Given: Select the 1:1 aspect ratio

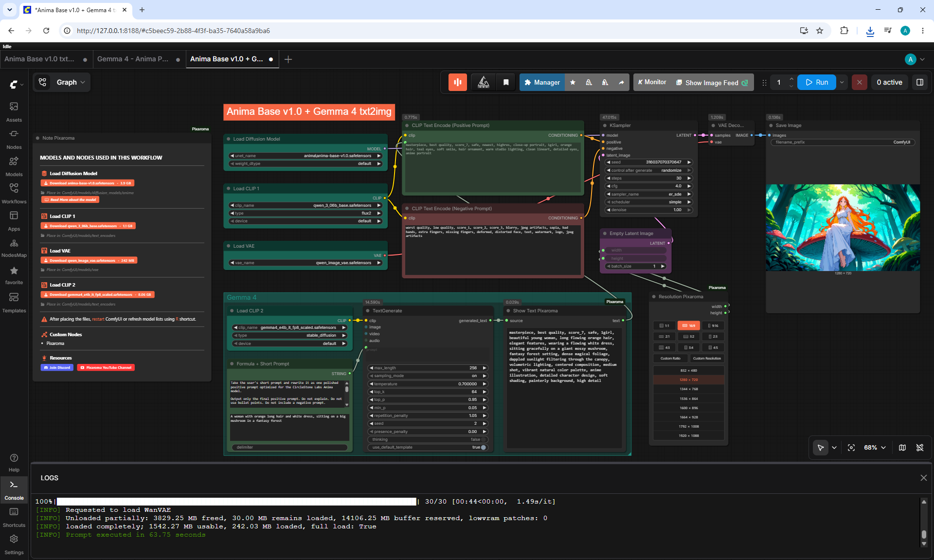Looking at the screenshot, I should [x=664, y=325].
